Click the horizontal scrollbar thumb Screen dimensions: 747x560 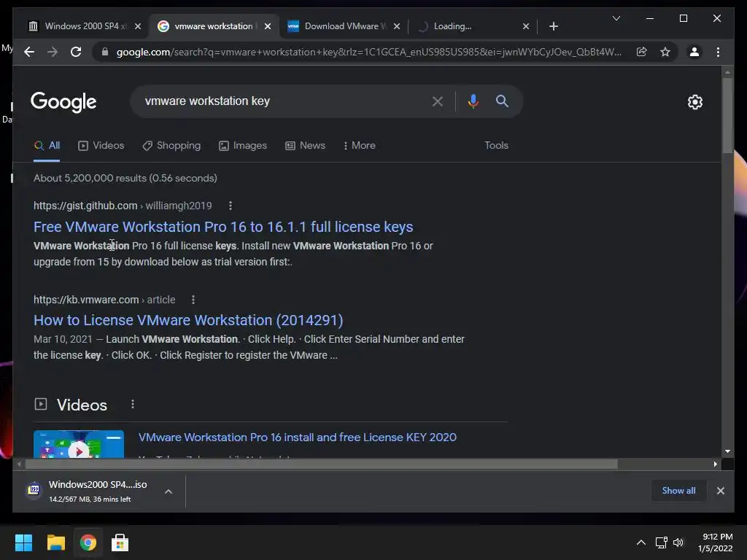(x=322, y=464)
